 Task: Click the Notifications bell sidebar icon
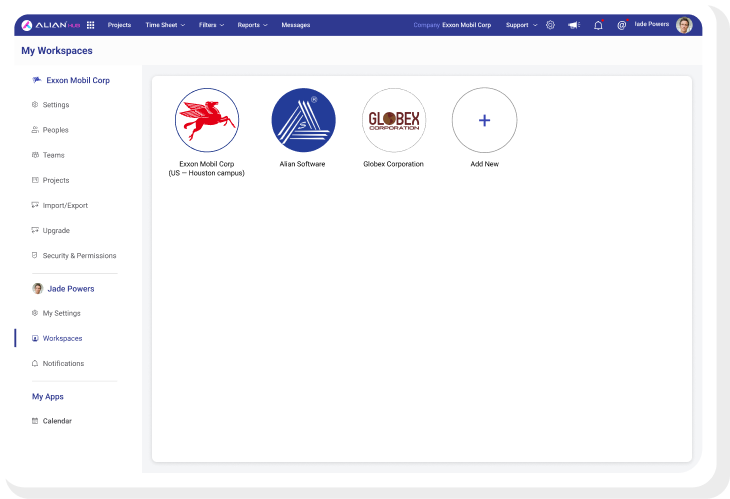coord(35,364)
